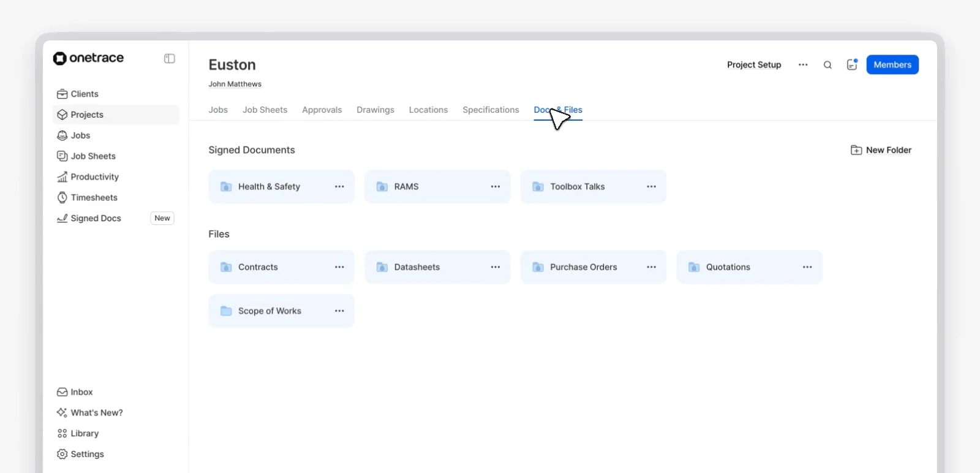Click the What's New sparkle icon
This screenshot has height=473, width=980.
click(x=62, y=412)
